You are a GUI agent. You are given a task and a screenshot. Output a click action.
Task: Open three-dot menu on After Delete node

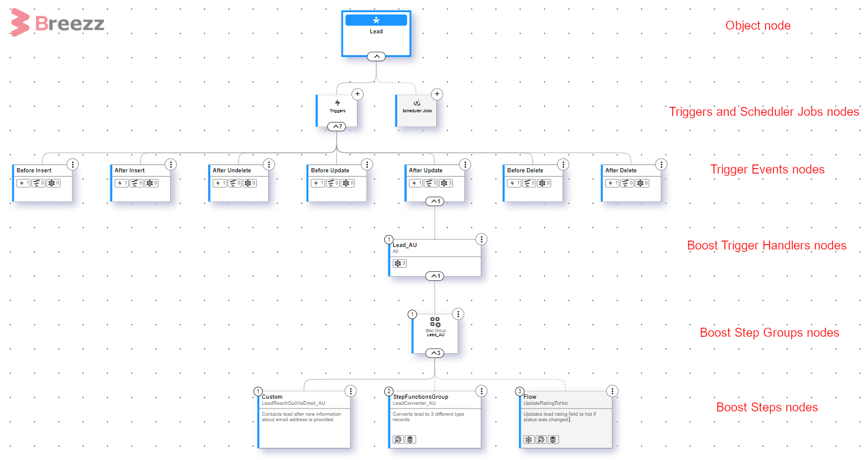[x=662, y=164]
